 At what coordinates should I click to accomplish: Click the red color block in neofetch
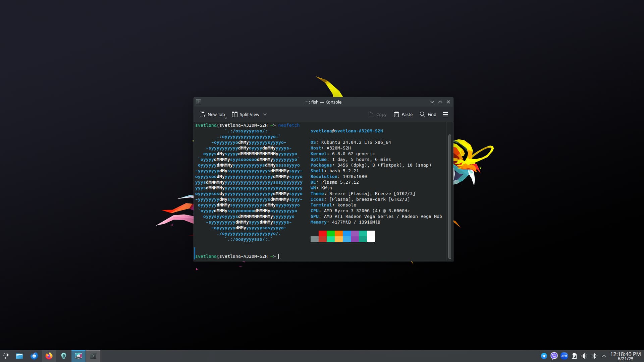point(322,234)
